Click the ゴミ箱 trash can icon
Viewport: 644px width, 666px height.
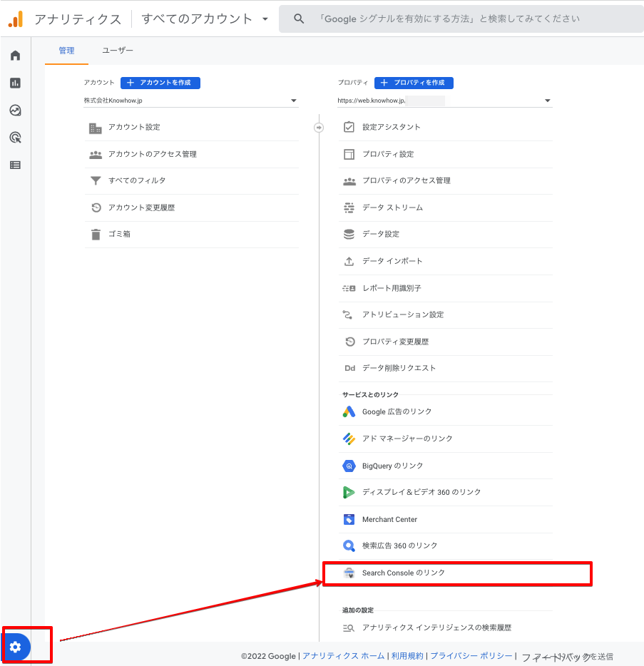[x=96, y=235]
